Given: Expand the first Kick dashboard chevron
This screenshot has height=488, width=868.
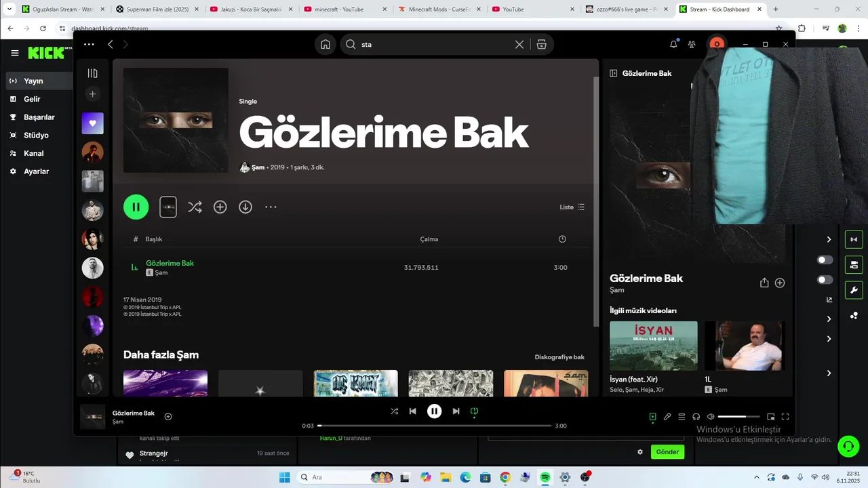Looking at the screenshot, I should coord(829,239).
